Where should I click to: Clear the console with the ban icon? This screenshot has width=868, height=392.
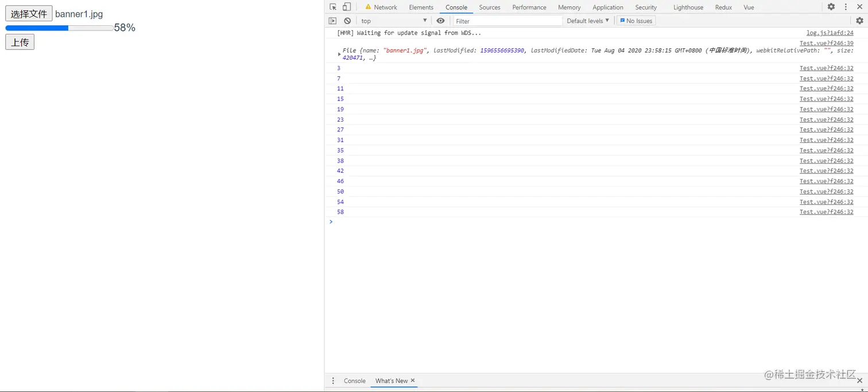[x=347, y=21]
